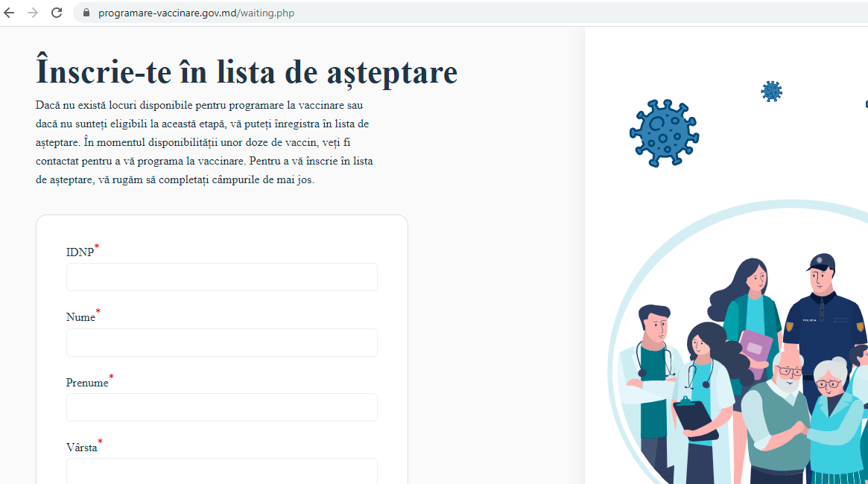868x484 pixels.
Task: Click the browser back arrow
Action: [10, 13]
